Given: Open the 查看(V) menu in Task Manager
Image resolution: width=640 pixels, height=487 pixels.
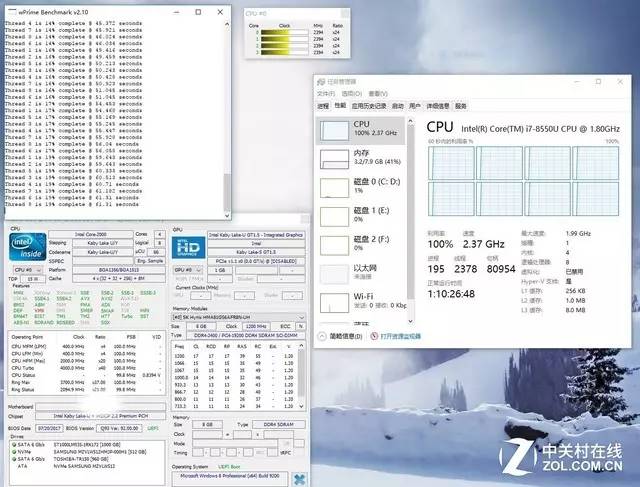Looking at the screenshot, I should coord(378,94).
